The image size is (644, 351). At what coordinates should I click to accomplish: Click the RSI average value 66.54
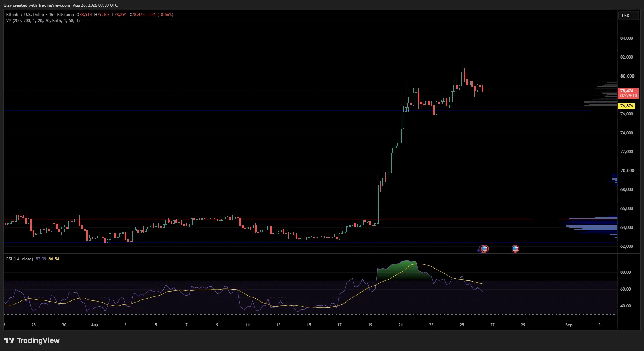[x=54, y=259]
